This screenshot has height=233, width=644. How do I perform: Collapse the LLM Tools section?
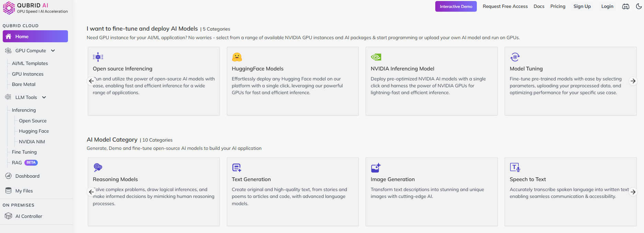click(x=44, y=97)
